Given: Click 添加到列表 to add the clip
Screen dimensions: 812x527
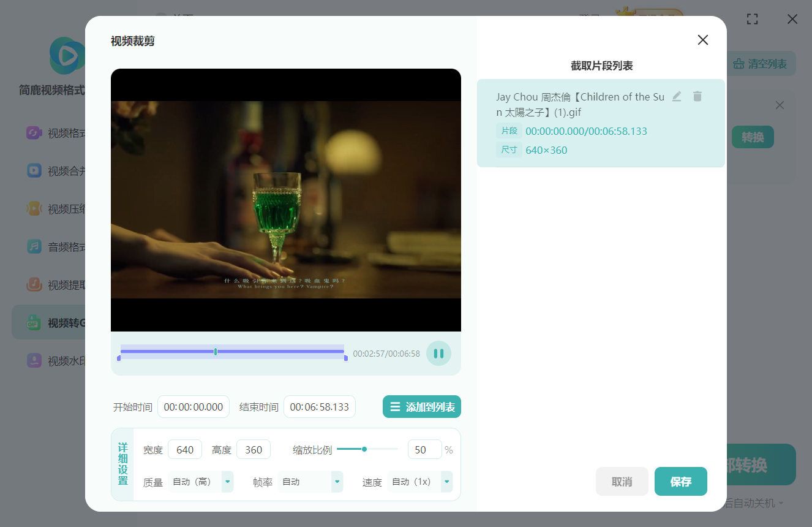Looking at the screenshot, I should 422,407.
